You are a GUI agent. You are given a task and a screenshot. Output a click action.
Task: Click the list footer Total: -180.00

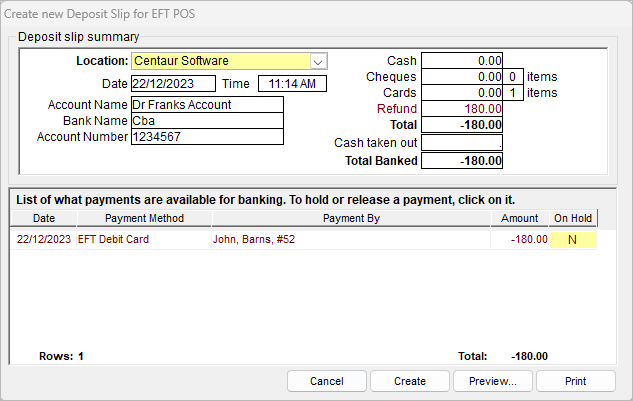coord(503,356)
